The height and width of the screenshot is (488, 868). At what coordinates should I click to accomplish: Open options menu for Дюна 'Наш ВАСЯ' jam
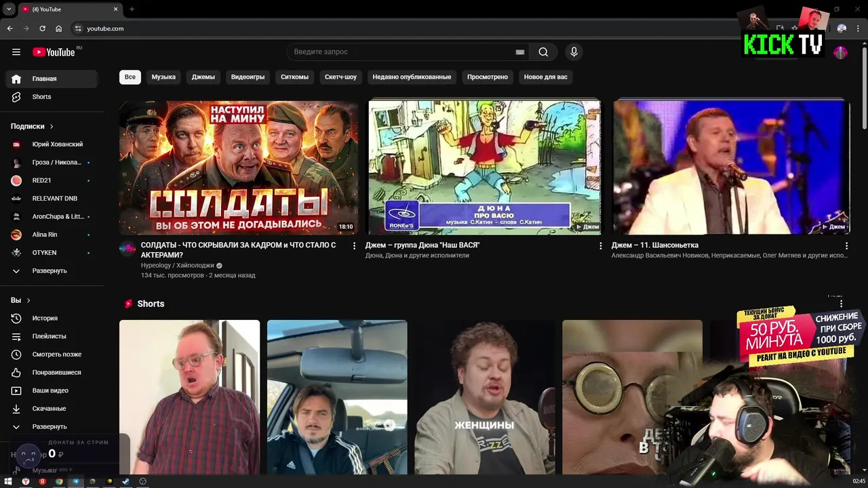click(x=600, y=245)
